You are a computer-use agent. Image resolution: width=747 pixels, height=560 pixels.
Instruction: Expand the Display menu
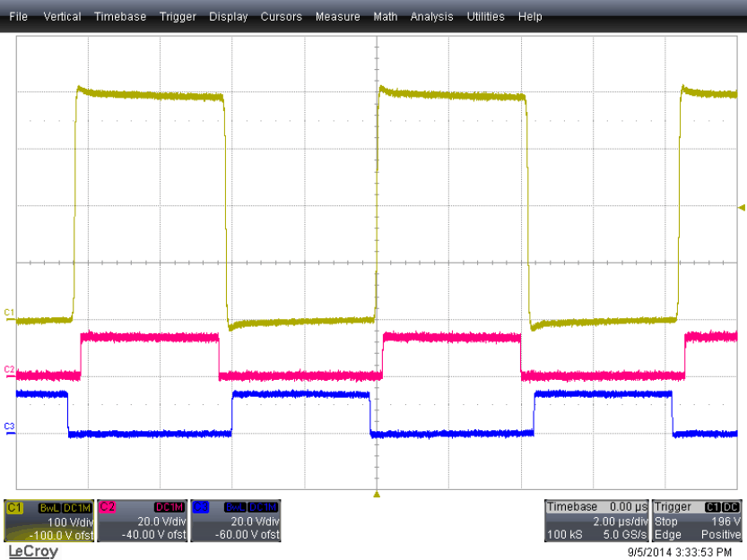click(228, 16)
